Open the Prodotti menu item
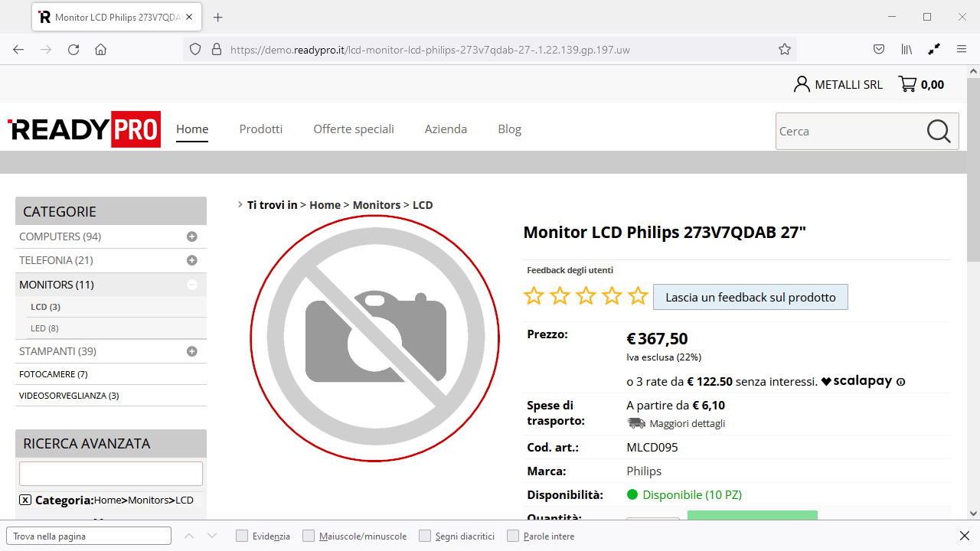The image size is (980, 551). tap(261, 129)
